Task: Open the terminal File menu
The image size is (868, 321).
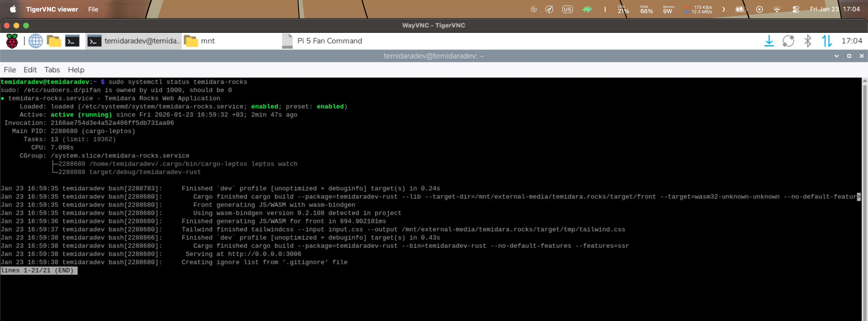Action: coord(10,70)
